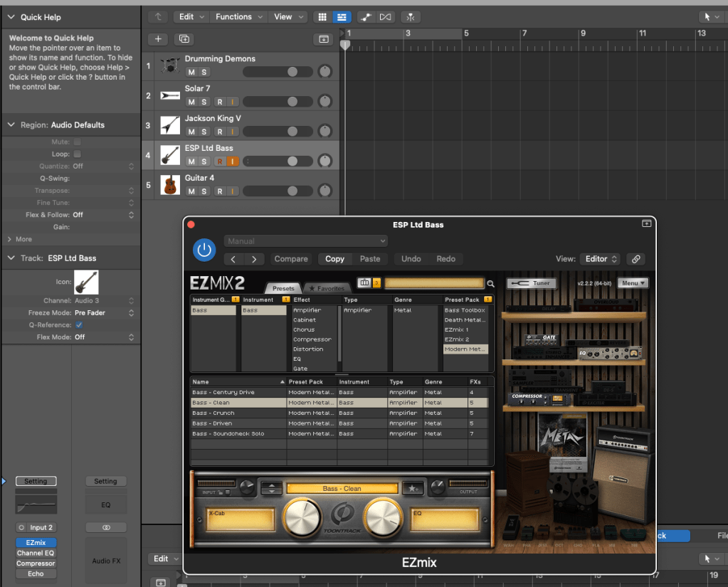Enable the Loop checkbox in Region inspector
This screenshot has width=728, height=587.
pos(78,154)
